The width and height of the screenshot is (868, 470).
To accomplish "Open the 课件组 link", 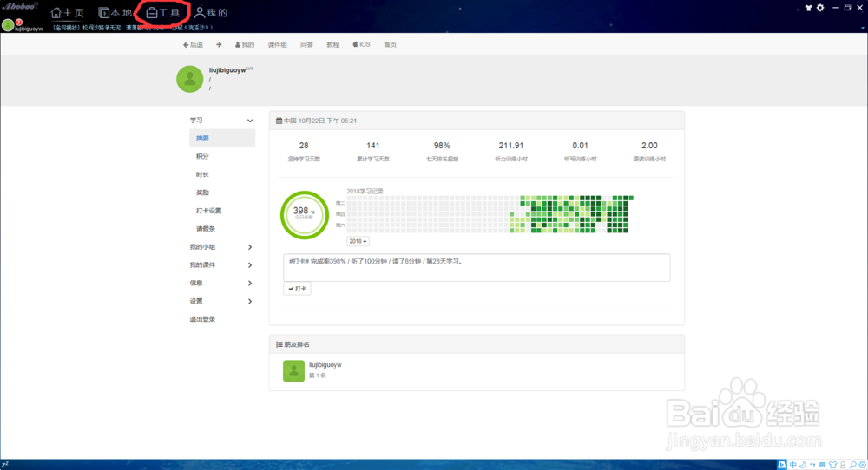I will coord(278,45).
